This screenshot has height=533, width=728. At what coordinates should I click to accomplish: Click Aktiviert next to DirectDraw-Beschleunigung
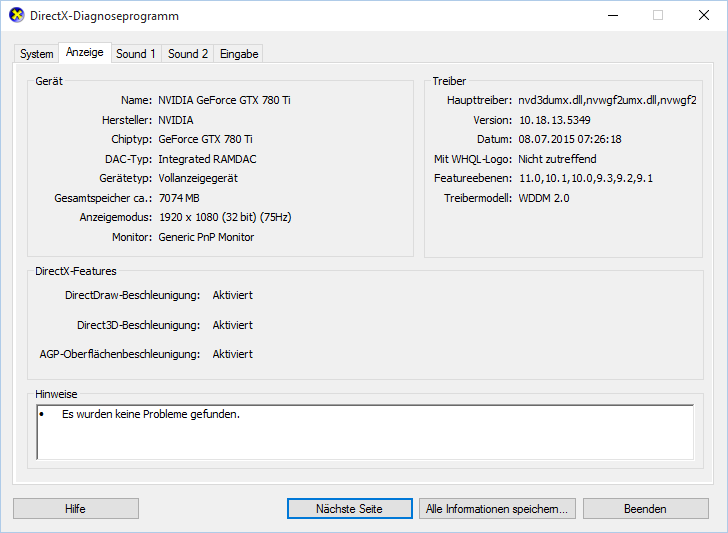(233, 295)
